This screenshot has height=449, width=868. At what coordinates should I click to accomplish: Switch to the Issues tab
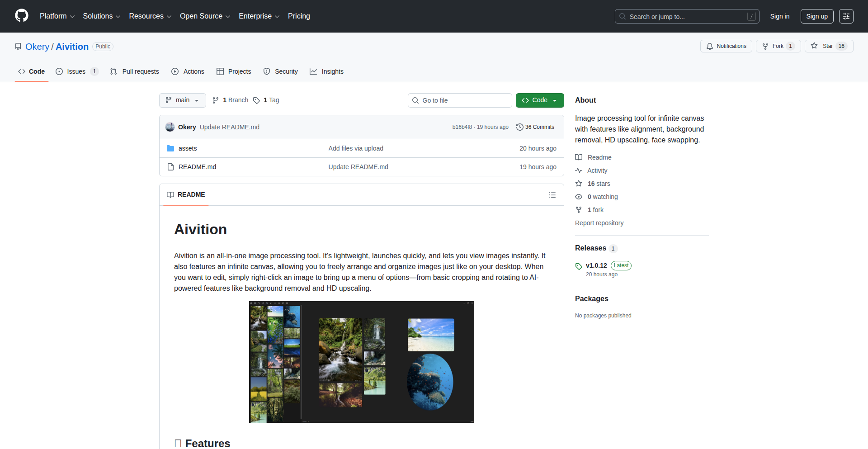pyautogui.click(x=76, y=71)
